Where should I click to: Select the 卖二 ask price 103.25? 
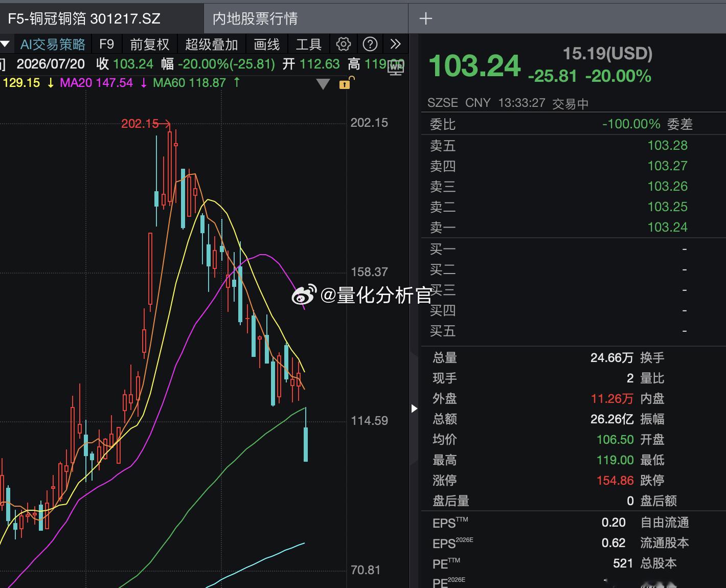pyautogui.click(x=667, y=207)
